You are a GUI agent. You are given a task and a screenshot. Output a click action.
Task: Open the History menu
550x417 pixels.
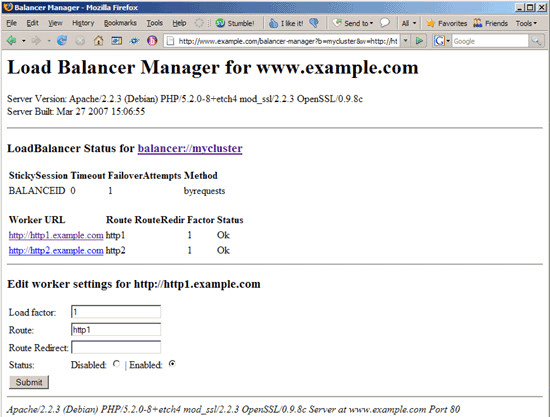[x=83, y=23]
